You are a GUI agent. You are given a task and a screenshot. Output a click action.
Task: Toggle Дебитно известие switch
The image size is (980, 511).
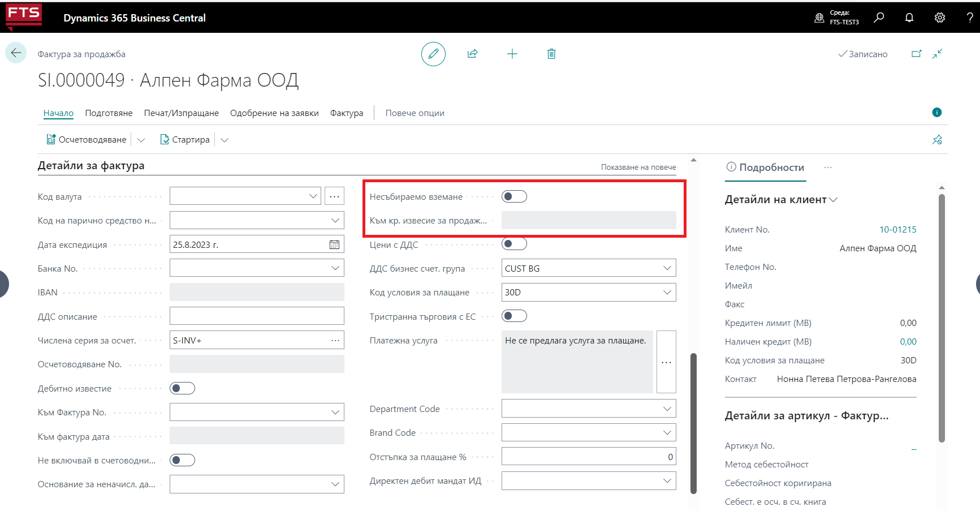click(182, 388)
